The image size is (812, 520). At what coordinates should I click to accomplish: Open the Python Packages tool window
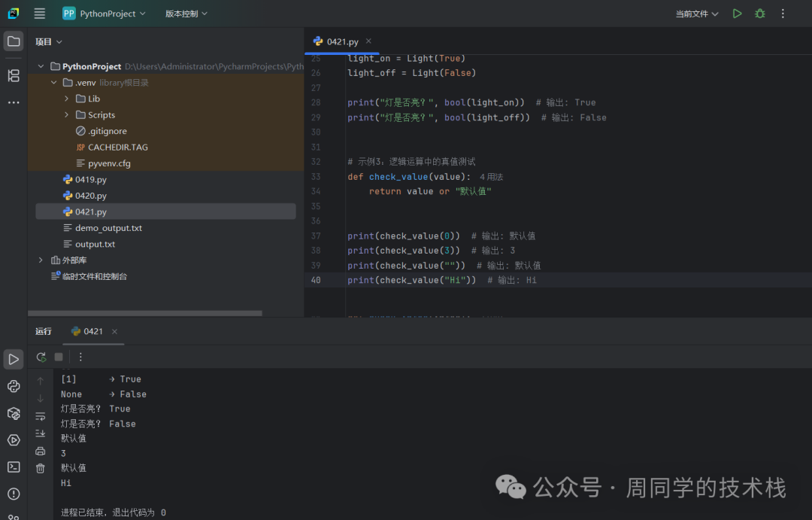[14, 413]
